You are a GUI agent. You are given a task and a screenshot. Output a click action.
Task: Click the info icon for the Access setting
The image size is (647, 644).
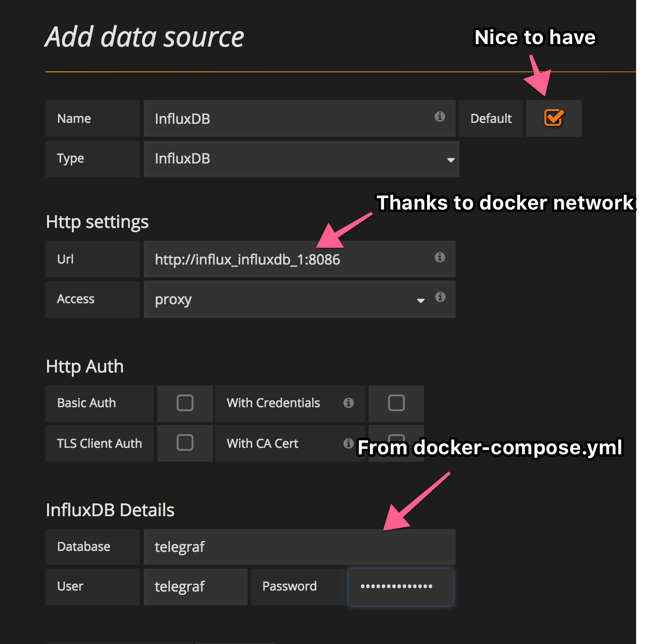(440, 297)
